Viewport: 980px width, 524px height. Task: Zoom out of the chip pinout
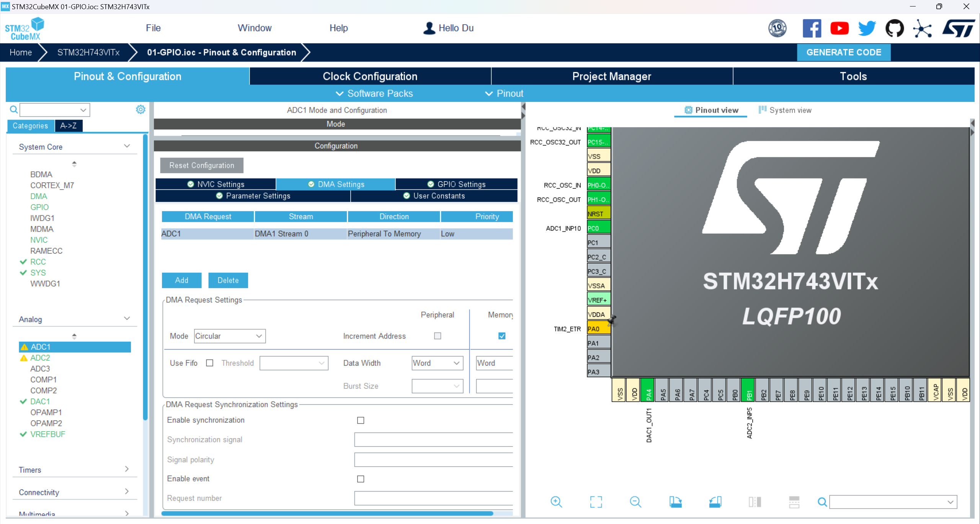pos(635,501)
